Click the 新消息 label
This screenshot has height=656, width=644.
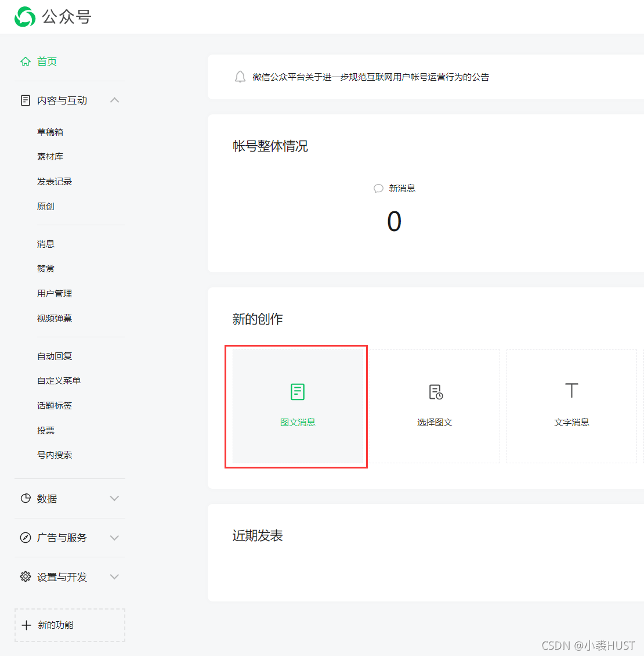tap(402, 188)
